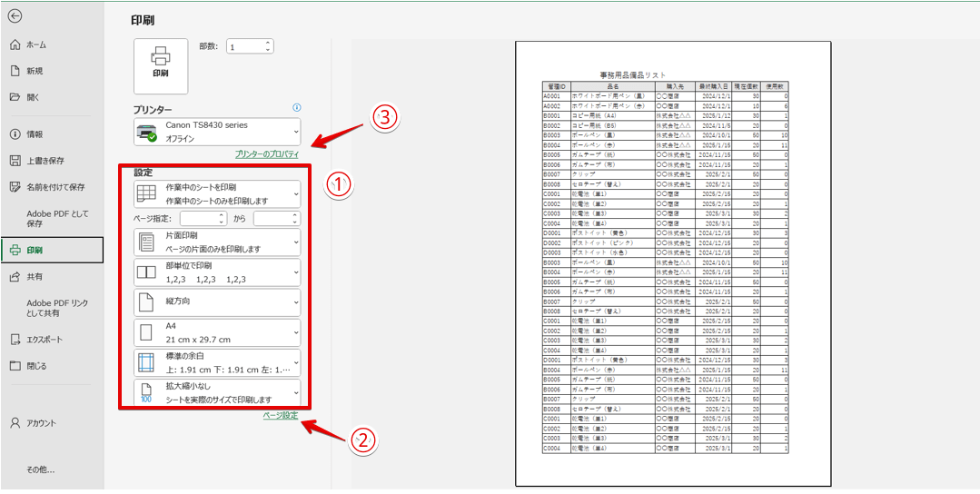Screen dimensions: 980x494
Task: Click the large 印刷 print button
Action: pyautogui.click(x=161, y=65)
